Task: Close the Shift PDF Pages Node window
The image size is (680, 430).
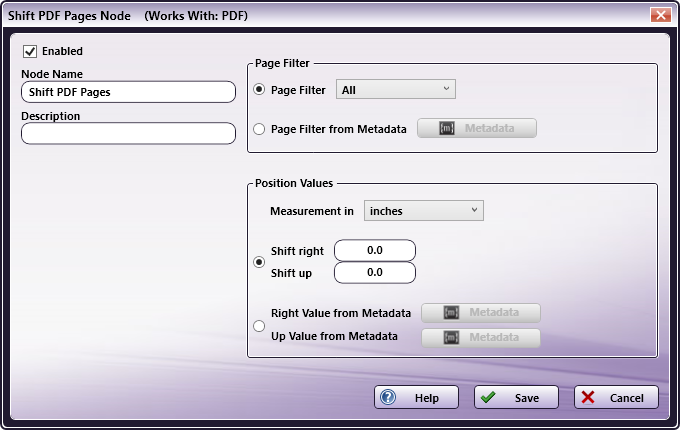Action: coord(660,15)
